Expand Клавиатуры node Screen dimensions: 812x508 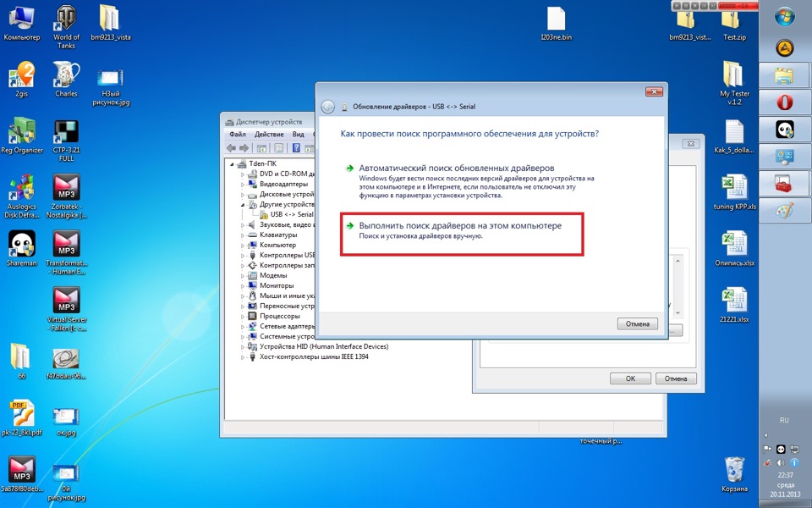[243, 235]
